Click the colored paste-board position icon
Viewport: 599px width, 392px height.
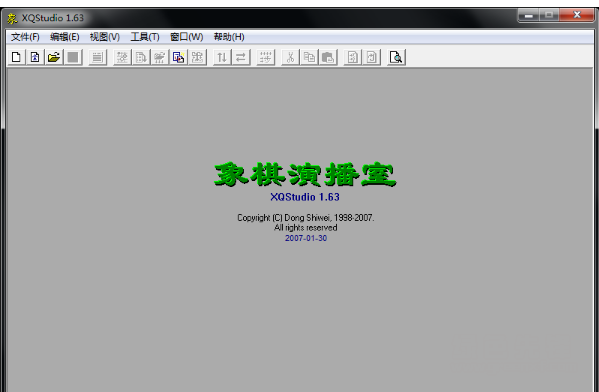click(x=178, y=57)
